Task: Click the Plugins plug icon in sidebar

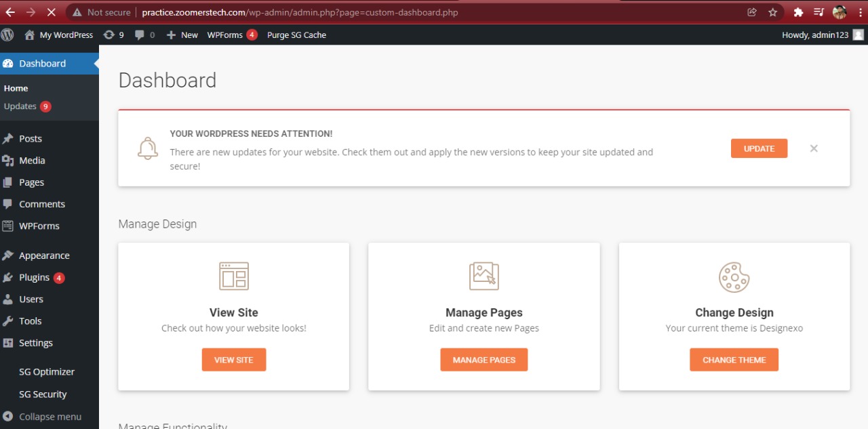Action: (8, 278)
